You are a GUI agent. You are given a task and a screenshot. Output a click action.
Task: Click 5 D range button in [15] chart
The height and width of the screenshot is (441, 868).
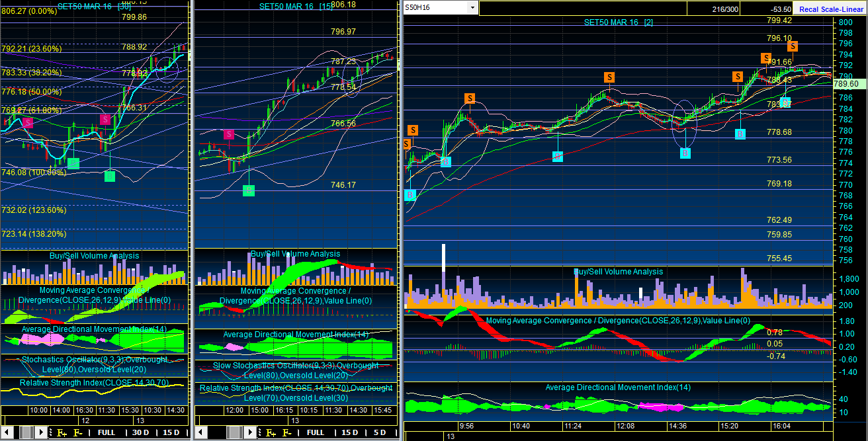pyautogui.click(x=381, y=432)
